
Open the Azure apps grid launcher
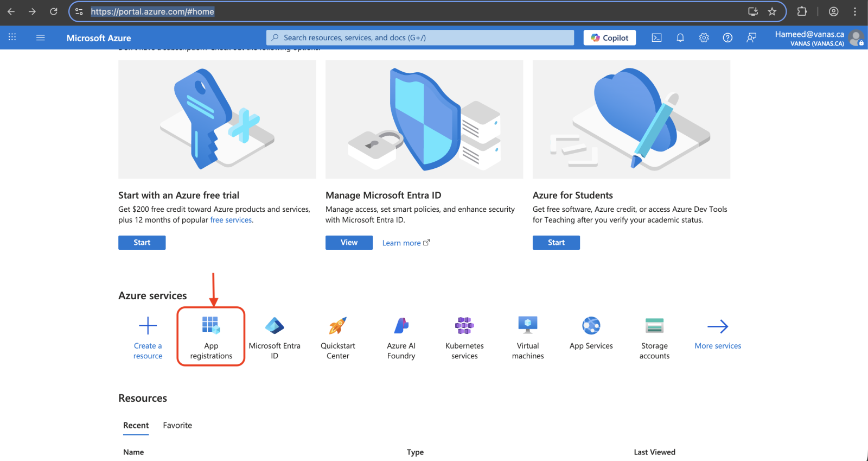coord(12,37)
